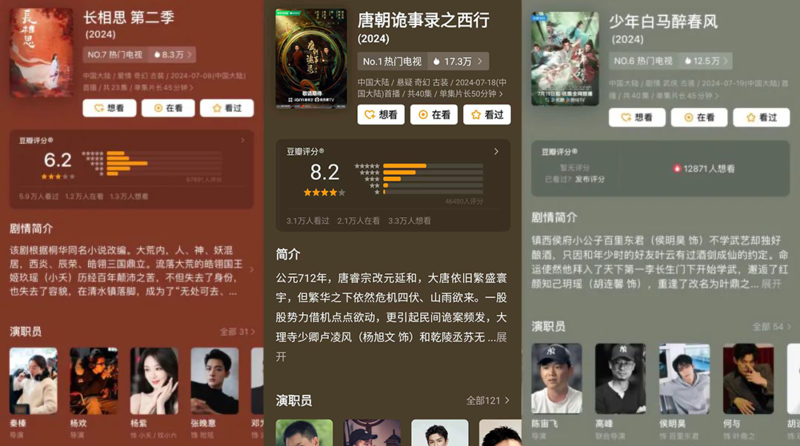Open 豆瓣评分 details arrow for 唐朝诡事录之西行
This screenshot has width=800, height=446.
click(496, 152)
